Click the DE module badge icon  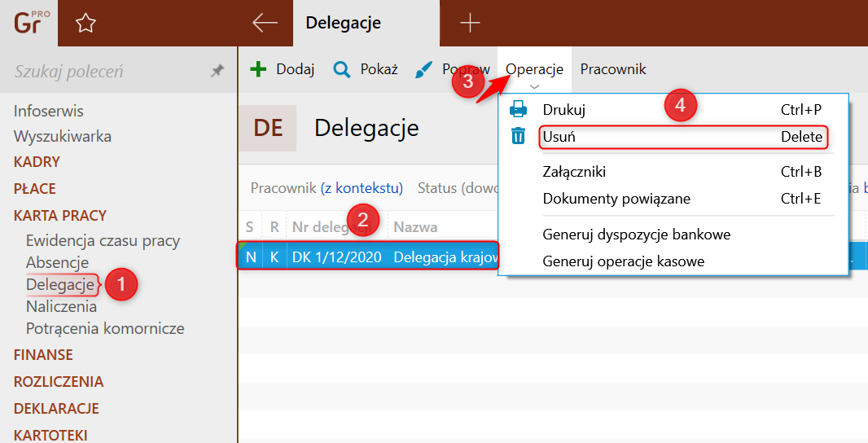tap(268, 128)
